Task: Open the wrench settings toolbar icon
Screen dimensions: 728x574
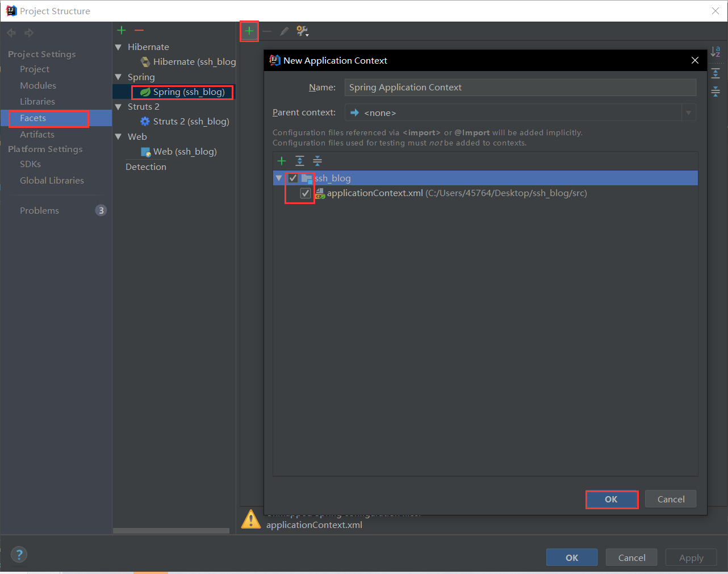Action: tap(302, 31)
